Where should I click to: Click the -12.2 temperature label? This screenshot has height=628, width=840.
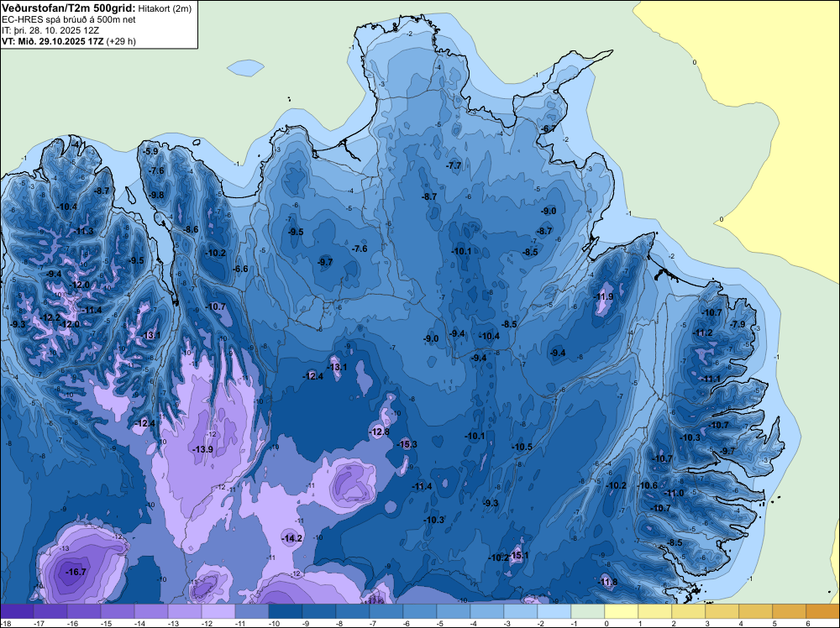[x=50, y=317]
